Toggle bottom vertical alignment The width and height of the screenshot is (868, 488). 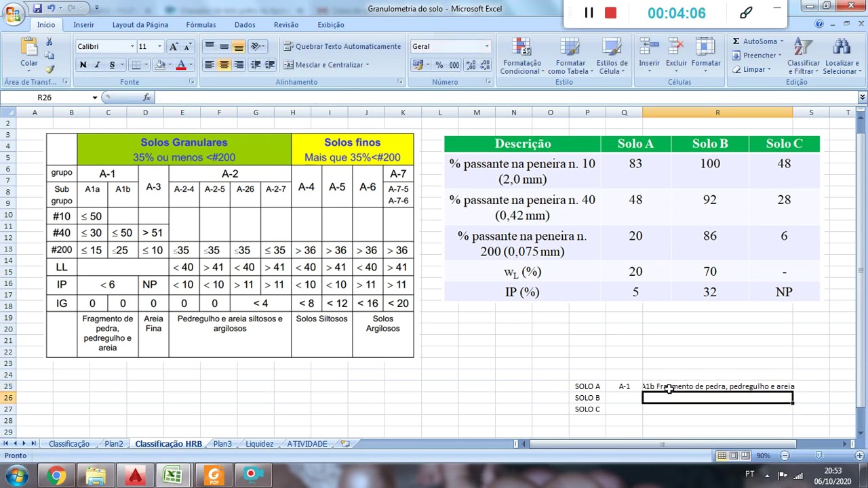[x=238, y=46]
